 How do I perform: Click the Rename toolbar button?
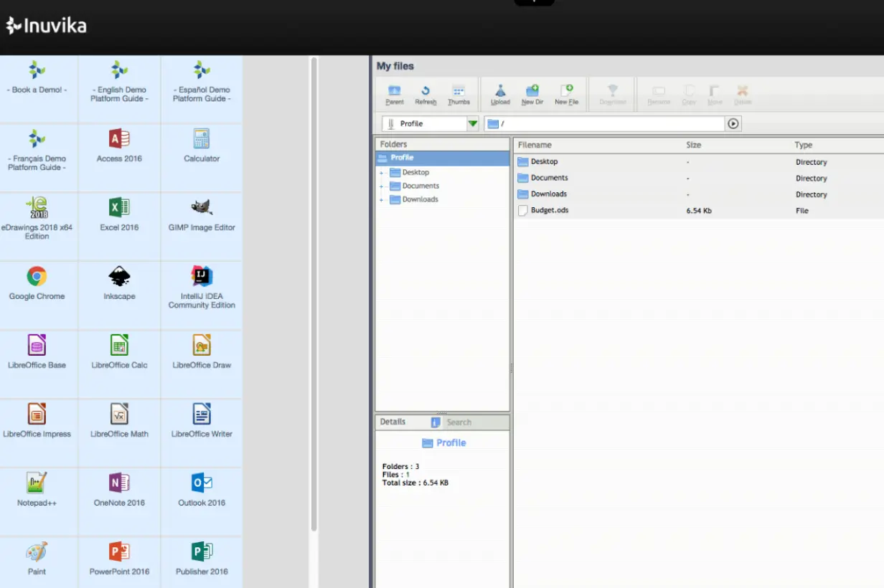[659, 95]
